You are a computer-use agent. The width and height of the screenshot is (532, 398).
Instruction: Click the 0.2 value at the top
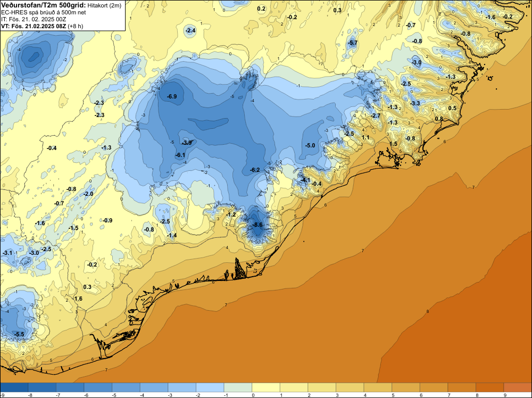tap(261, 9)
